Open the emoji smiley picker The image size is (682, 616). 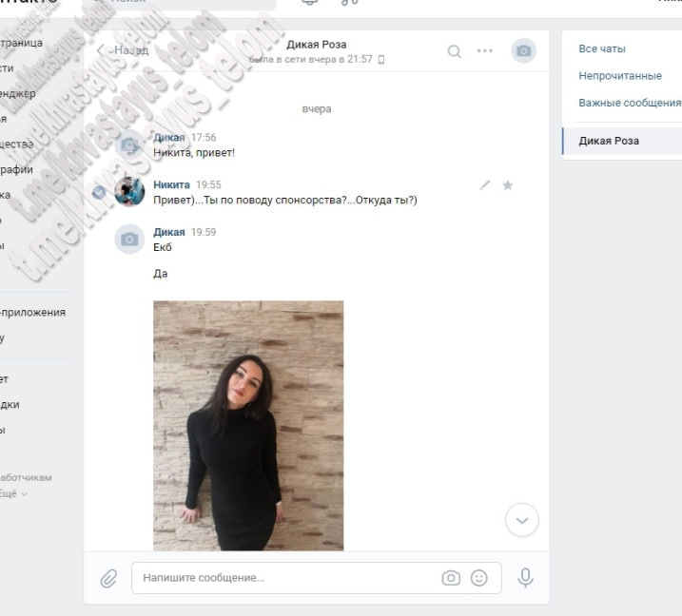coord(478,578)
